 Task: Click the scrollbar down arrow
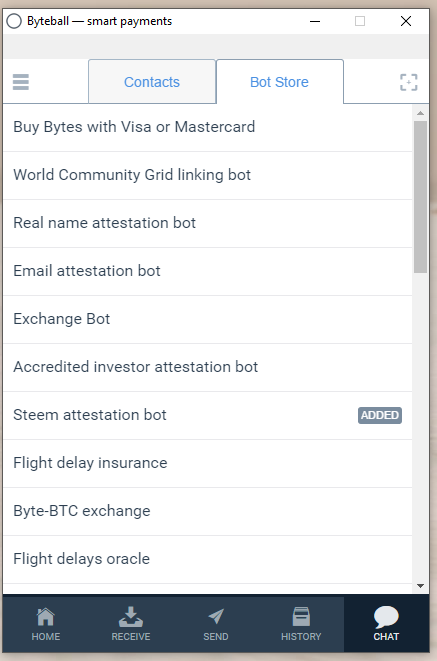click(x=420, y=586)
